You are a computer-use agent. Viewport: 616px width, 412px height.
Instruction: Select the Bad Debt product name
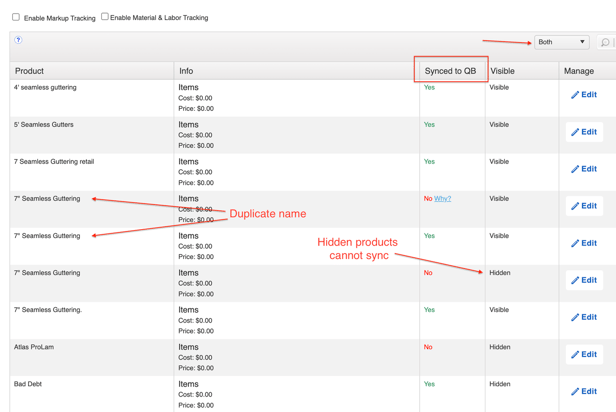click(28, 384)
